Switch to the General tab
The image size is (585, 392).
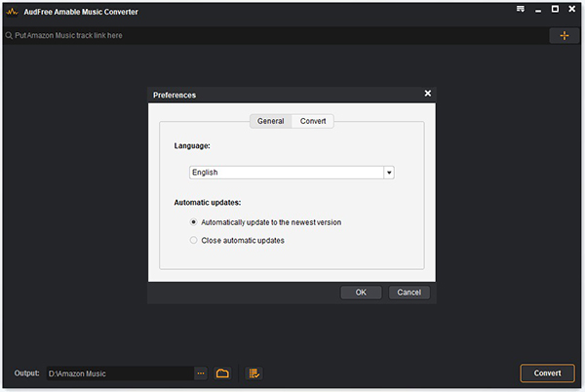[x=270, y=121]
